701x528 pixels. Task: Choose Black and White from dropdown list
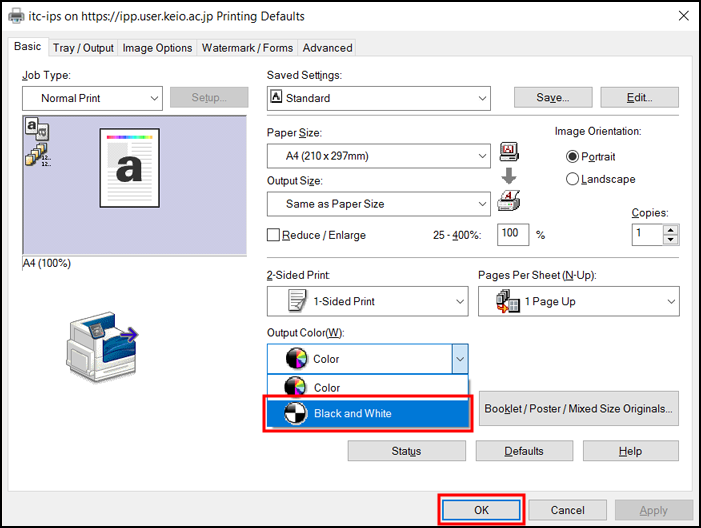[367, 413]
